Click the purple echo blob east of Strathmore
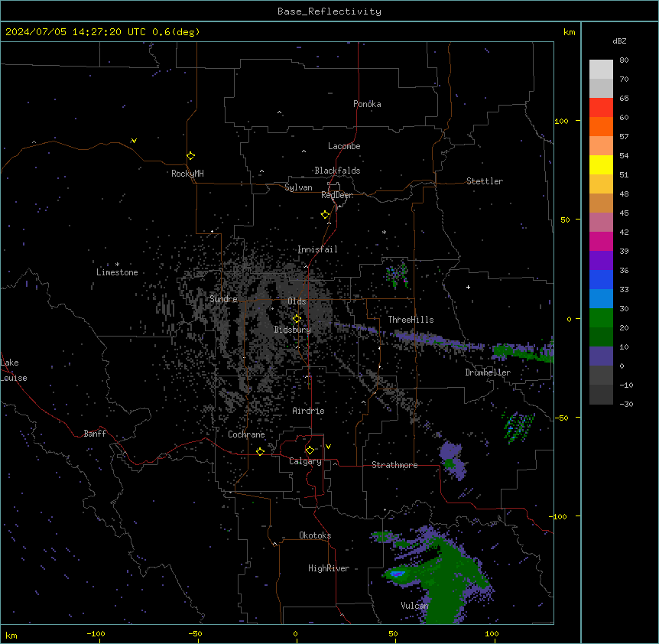Screen dimensions: 659x644 click(x=452, y=459)
